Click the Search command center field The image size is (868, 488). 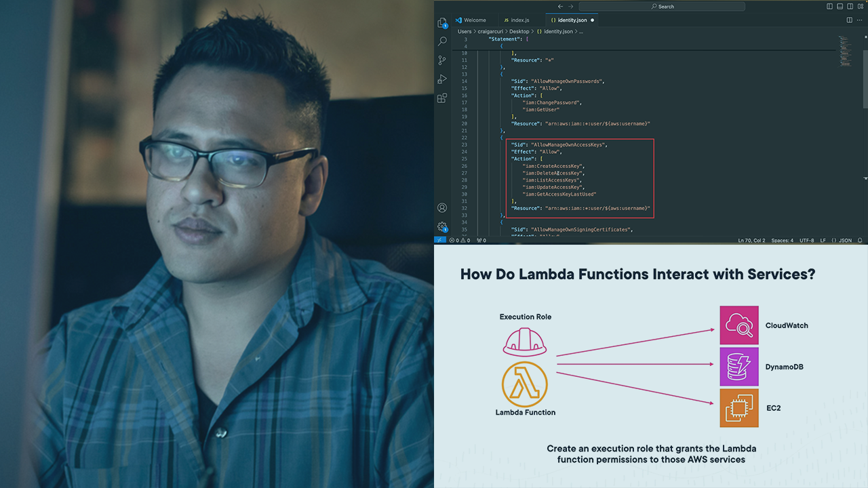point(662,6)
